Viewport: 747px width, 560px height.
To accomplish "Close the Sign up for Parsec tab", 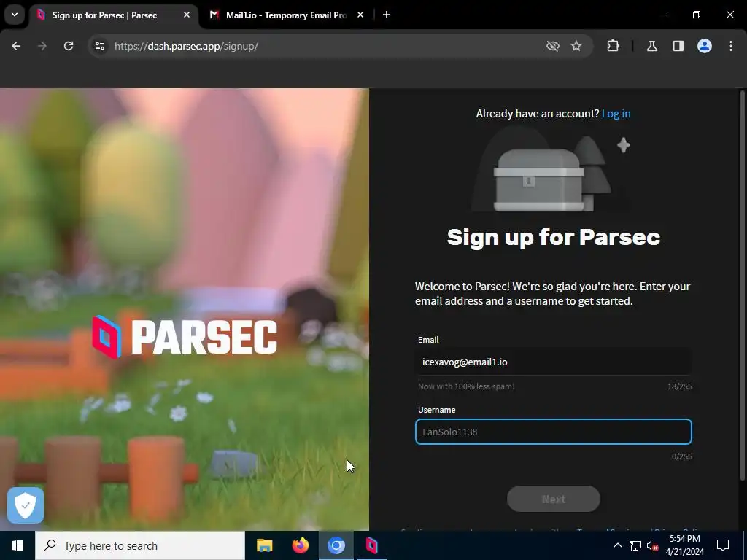I will (x=187, y=15).
